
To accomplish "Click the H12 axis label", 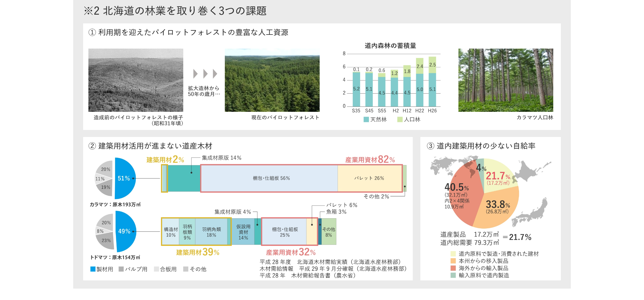I will click(407, 111).
